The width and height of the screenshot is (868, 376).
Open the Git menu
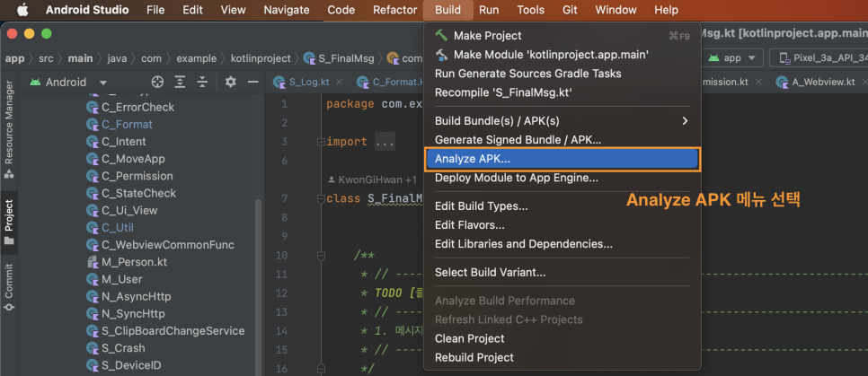569,9
